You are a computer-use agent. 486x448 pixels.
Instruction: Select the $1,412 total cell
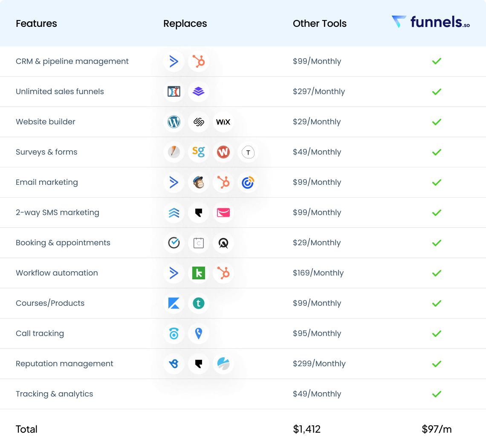point(307,429)
